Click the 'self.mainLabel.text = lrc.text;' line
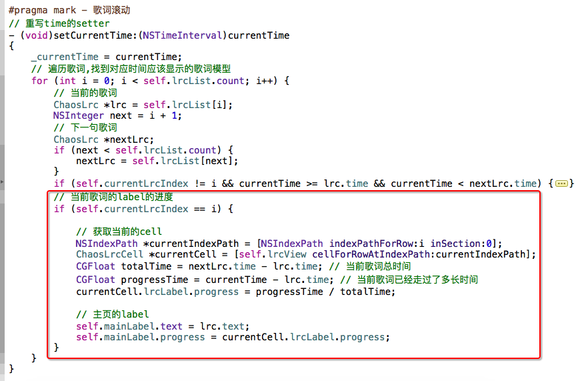The height and width of the screenshot is (381, 588). pyautogui.click(x=163, y=326)
